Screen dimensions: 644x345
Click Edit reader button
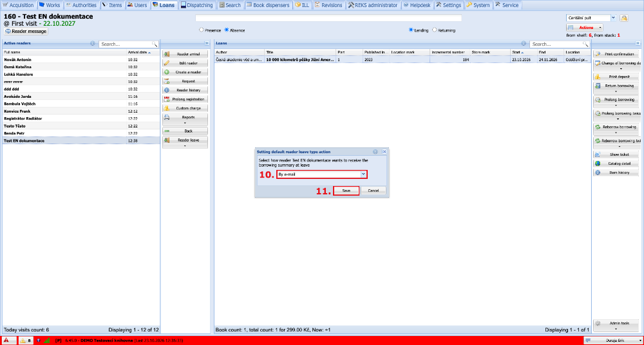[x=185, y=63]
